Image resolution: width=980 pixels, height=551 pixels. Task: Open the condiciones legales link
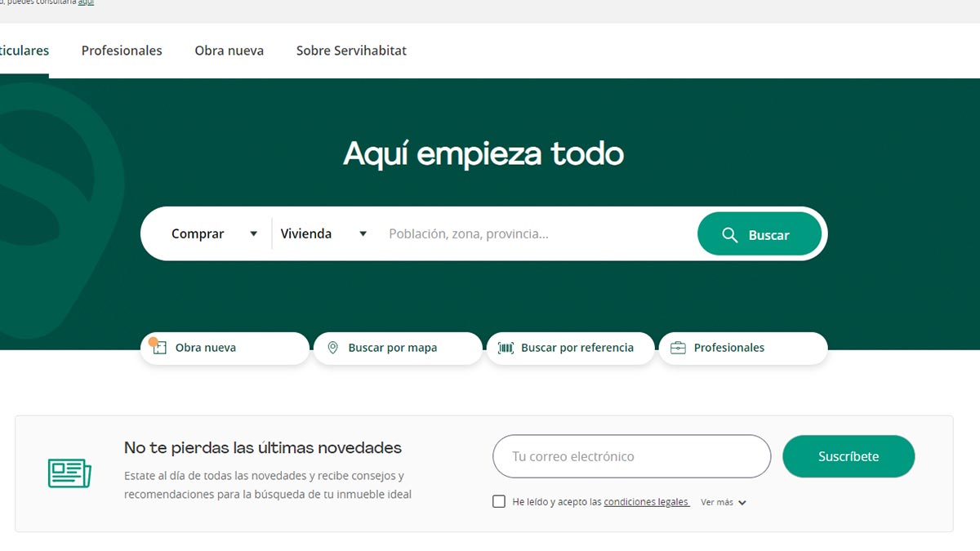pos(646,502)
